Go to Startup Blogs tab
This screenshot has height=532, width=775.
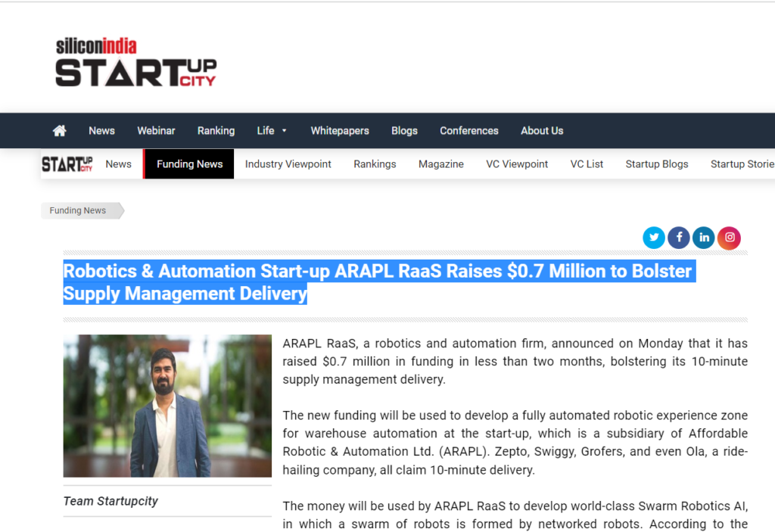click(656, 164)
